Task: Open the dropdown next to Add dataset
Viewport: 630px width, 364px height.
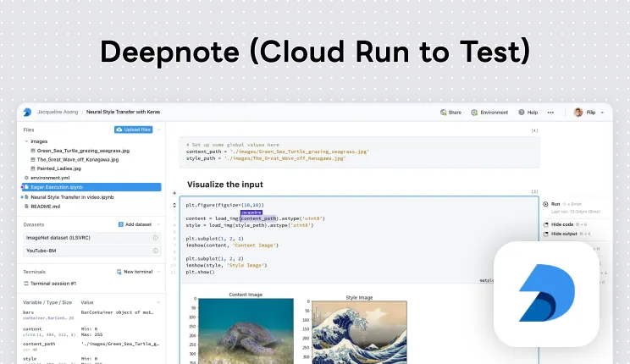Action: point(158,224)
